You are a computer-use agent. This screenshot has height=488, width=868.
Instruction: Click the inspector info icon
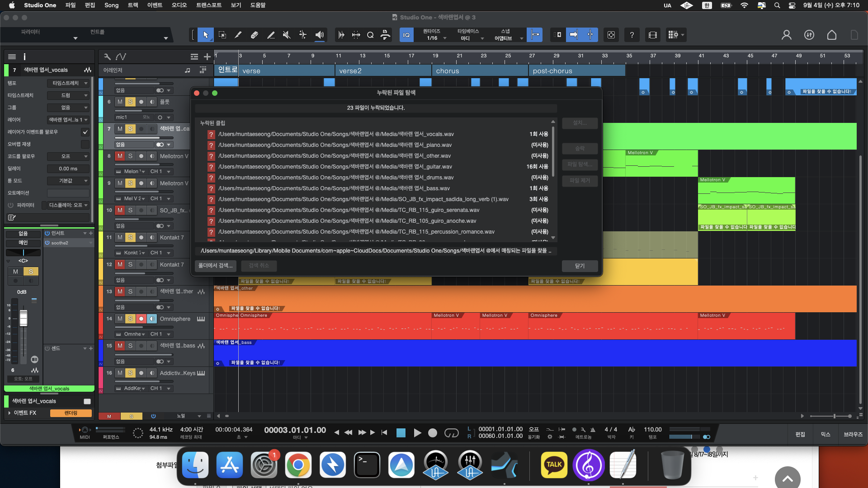pos(24,56)
